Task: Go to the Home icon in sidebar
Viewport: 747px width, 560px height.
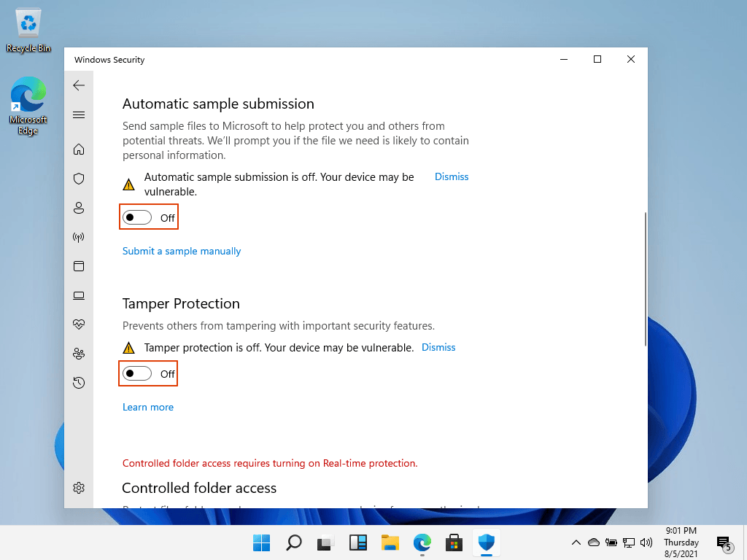Action: click(x=79, y=149)
